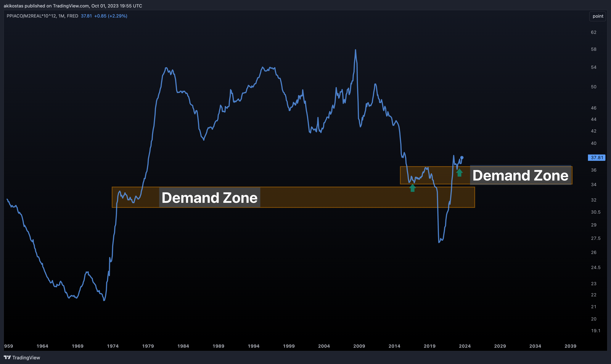Viewport: 611px width, 364px height.
Task: Click the 1964 label on time axis
Action: pyautogui.click(x=42, y=346)
